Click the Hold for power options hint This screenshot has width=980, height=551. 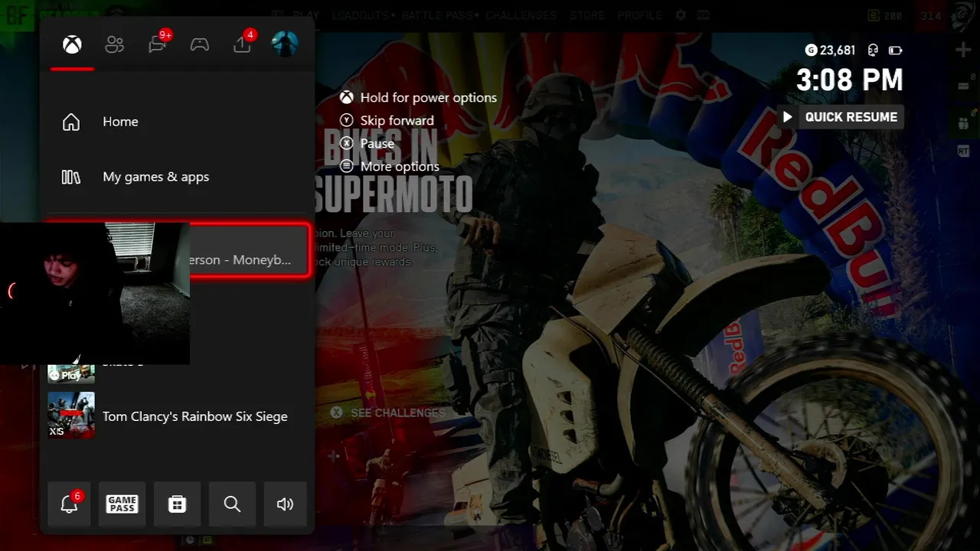[x=429, y=97]
